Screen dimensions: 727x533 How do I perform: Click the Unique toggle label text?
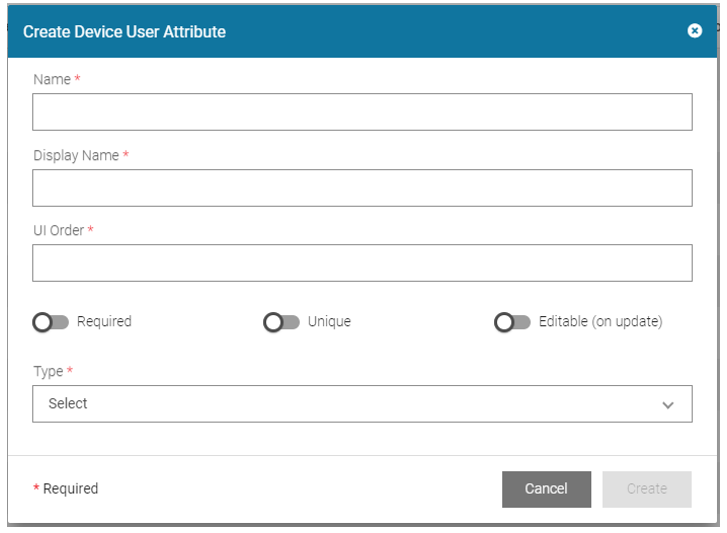click(x=329, y=322)
